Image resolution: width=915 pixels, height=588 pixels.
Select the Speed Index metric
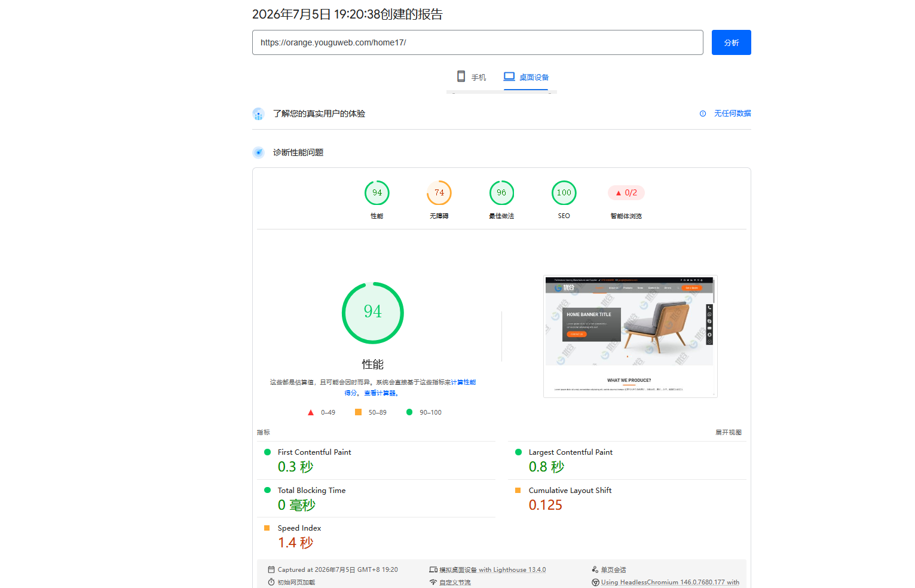[x=299, y=528]
